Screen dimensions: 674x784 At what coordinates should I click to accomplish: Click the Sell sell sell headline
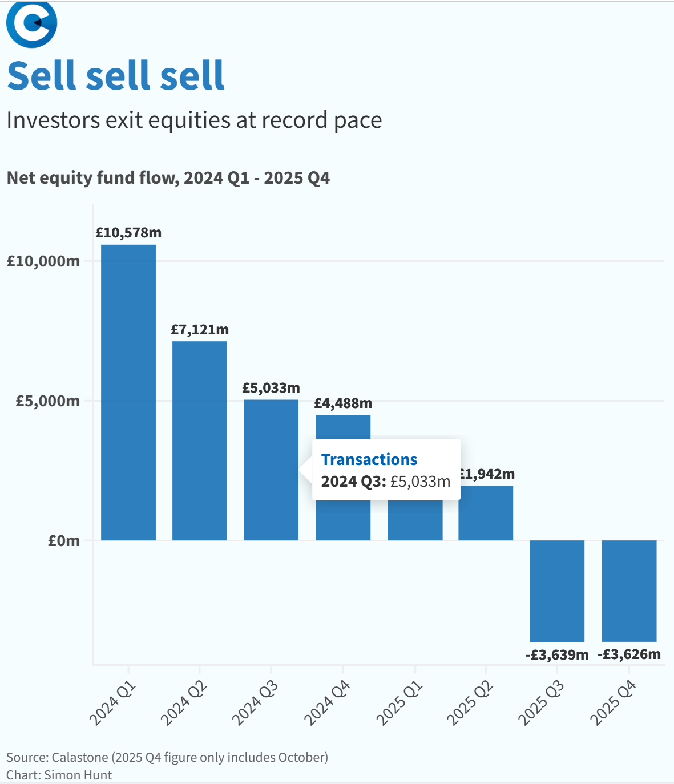click(x=116, y=76)
